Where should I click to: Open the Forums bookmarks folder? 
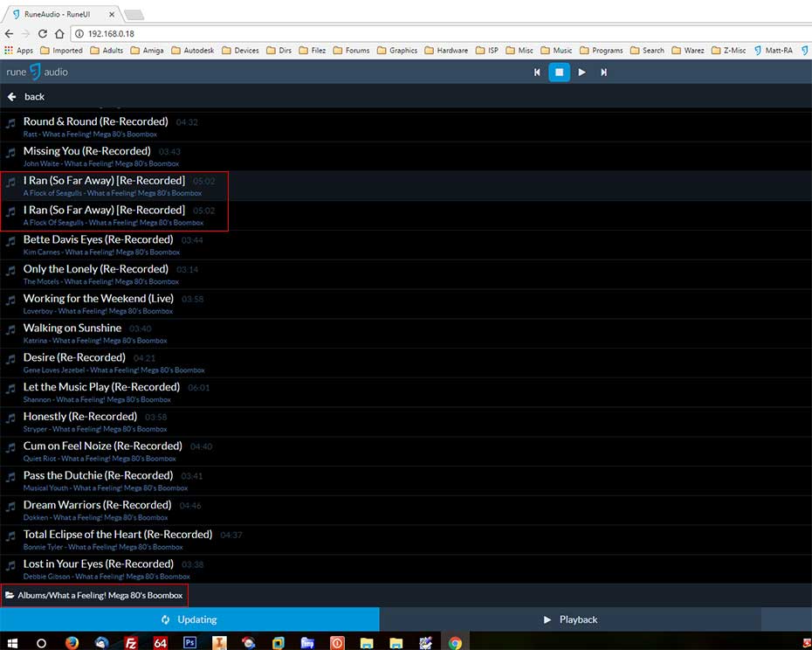click(x=352, y=51)
